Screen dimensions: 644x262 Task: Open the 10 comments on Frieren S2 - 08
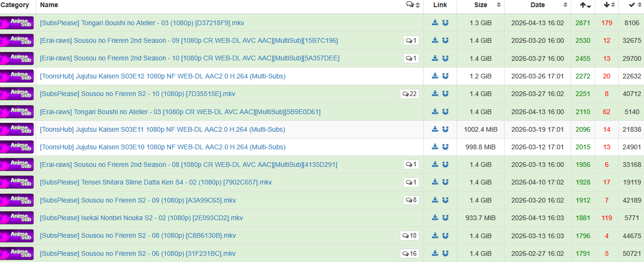click(409, 235)
